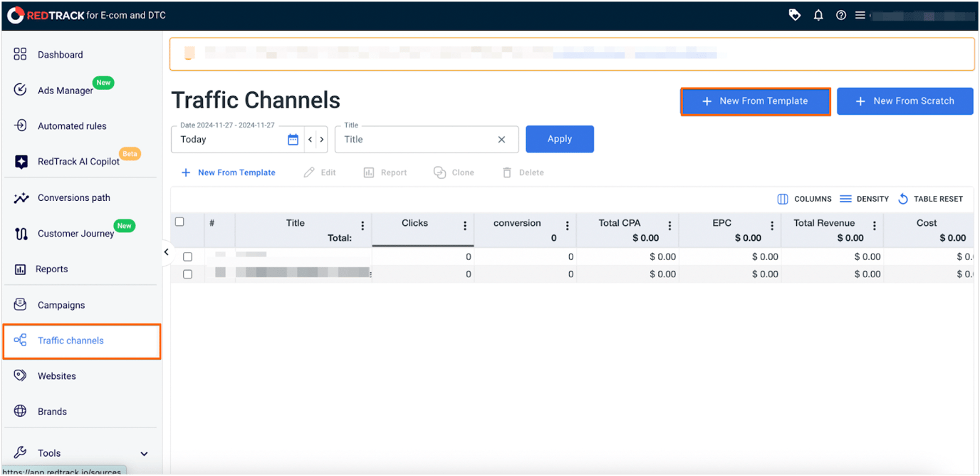Open the help question mark icon
980x476 pixels.
tap(840, 14)
